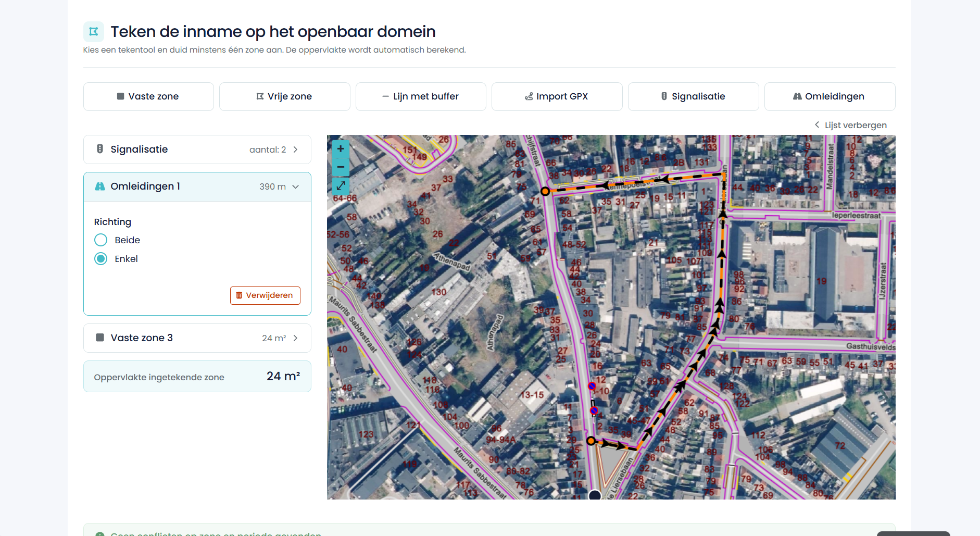This screenshot has width=980, height=536.
Task: Click the page title flag icon
Action: tap(94, 32)
